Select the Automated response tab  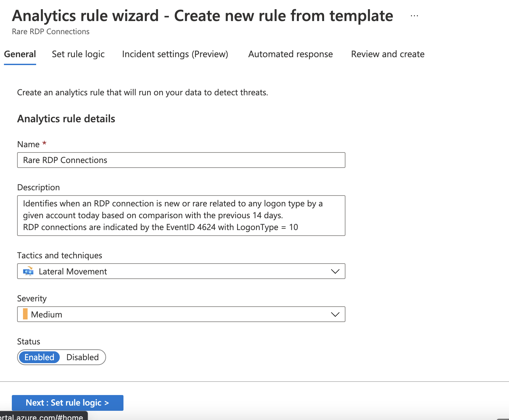click(x=290, y=54)
